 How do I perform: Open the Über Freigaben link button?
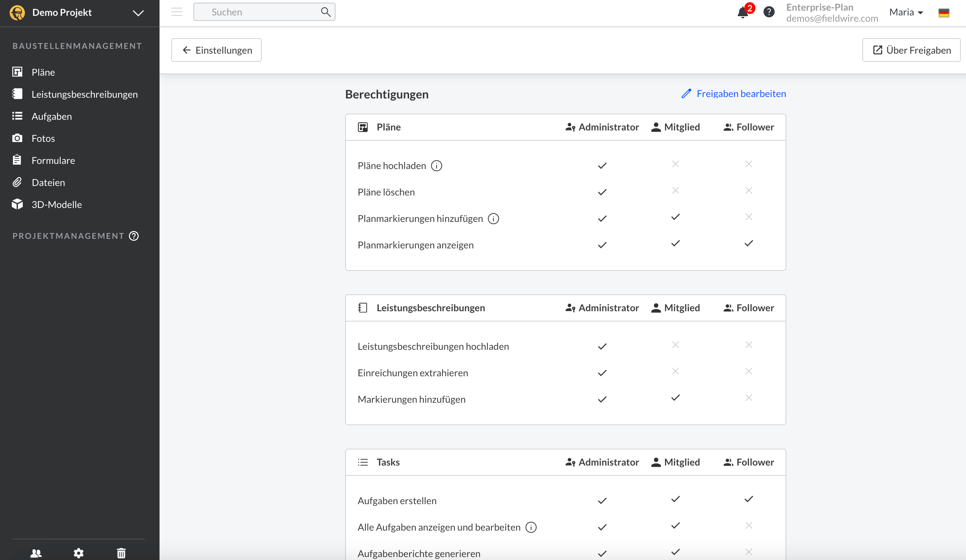point(912,50)
